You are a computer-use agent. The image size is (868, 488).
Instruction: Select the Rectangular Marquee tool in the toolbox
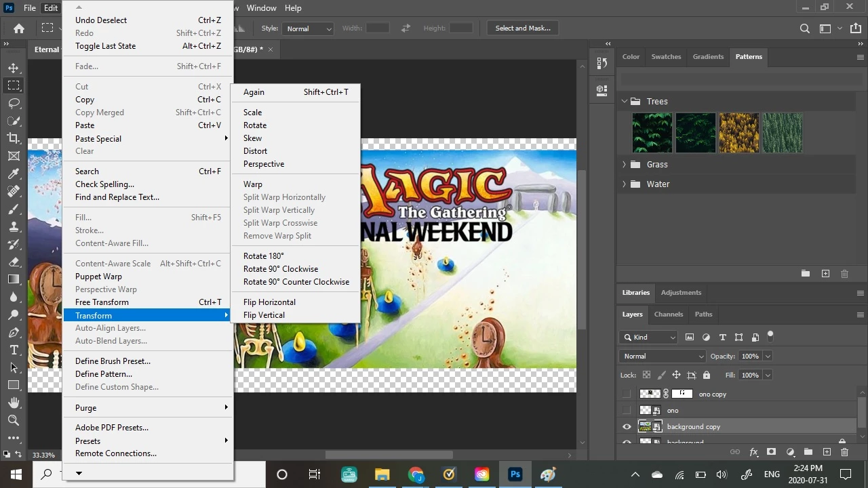(14, 85)
